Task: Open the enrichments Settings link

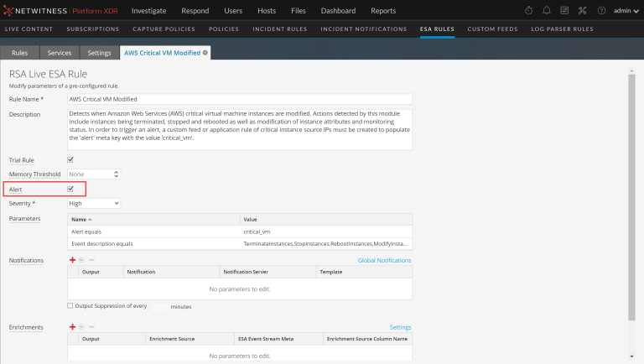Action: [400, 327]
